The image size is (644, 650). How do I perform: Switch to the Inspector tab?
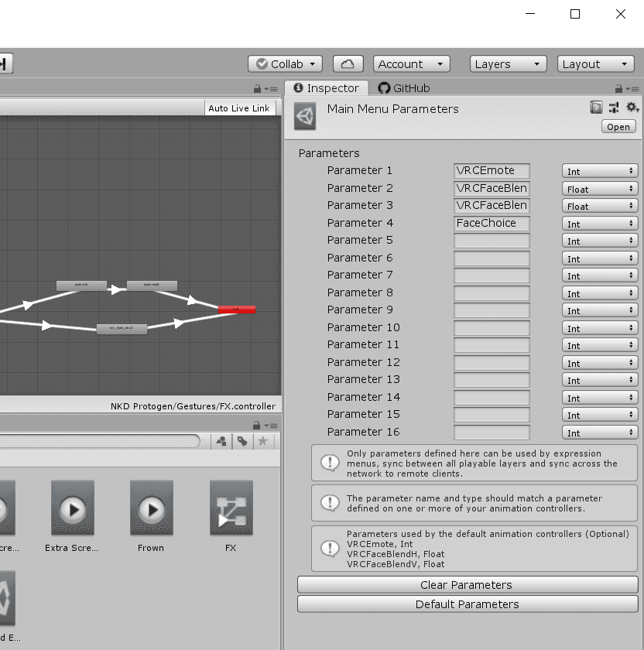pyautogui.click(x=327, y=88)
